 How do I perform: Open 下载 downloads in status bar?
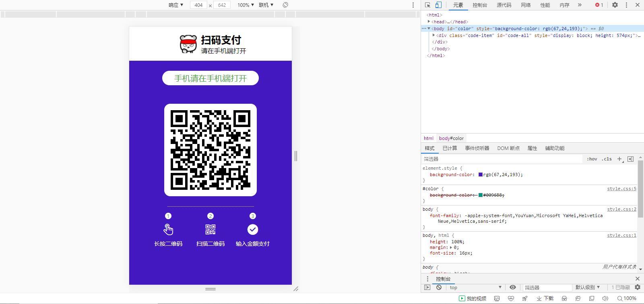[545, 298]
